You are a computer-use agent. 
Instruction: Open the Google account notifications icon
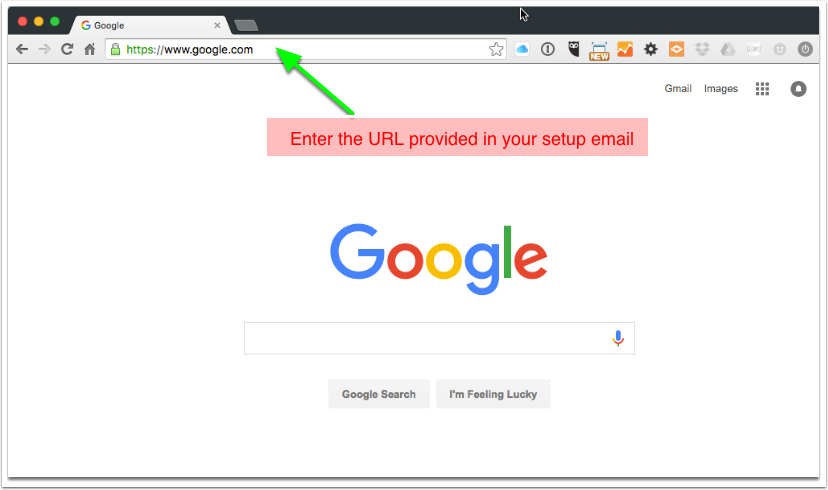[798, 89]
